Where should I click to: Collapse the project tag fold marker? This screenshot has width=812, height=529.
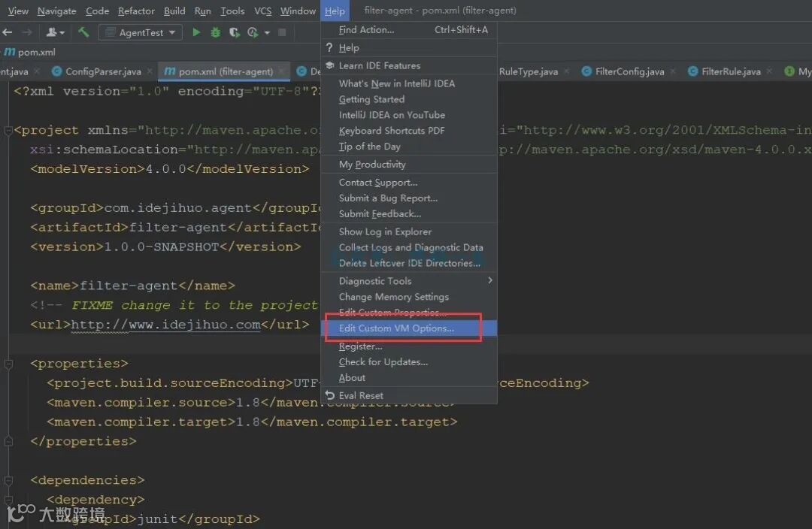click(8, 131)
